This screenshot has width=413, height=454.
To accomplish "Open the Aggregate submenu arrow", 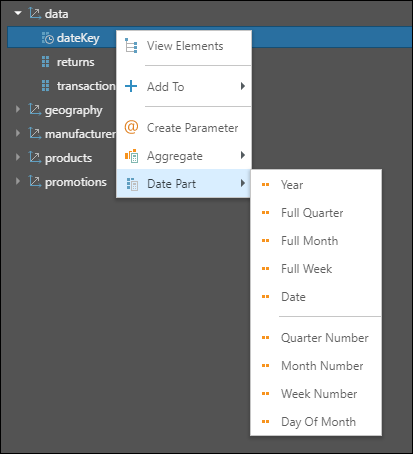I will (x=243, y=155).
